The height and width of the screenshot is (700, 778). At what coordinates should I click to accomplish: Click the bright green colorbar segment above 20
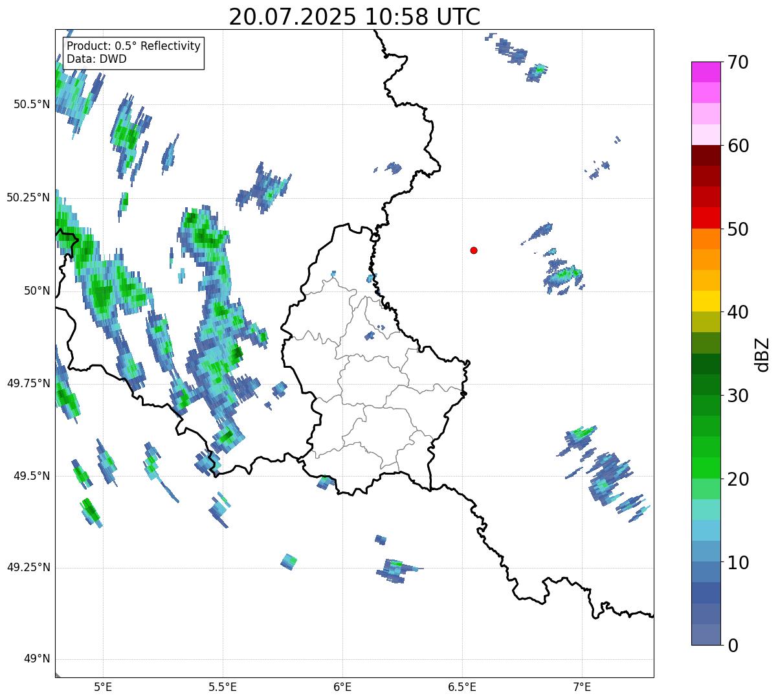[x=706, y=468]
